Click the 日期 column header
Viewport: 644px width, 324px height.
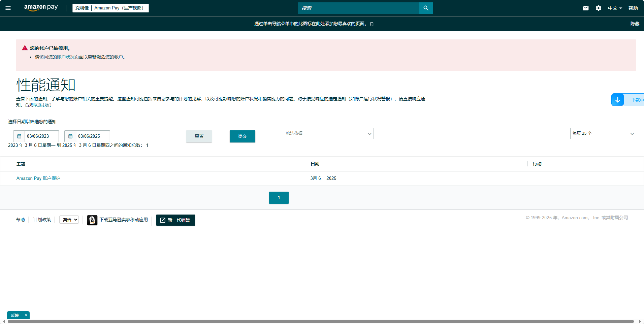pos(315,164)
